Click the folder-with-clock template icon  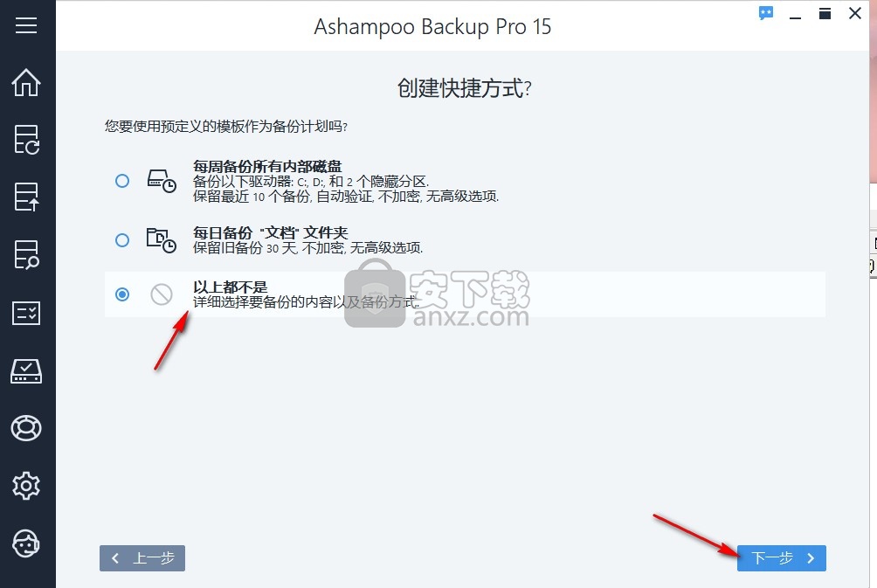(162, 240)
